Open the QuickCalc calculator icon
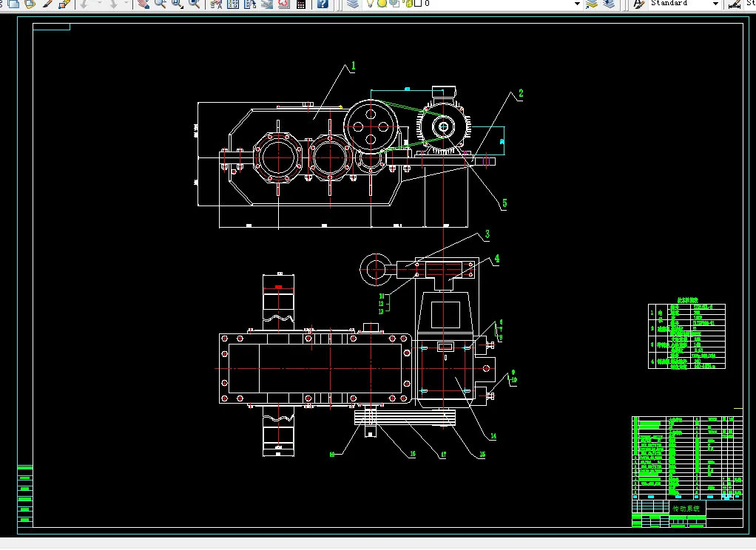 (x=301, y=4)
